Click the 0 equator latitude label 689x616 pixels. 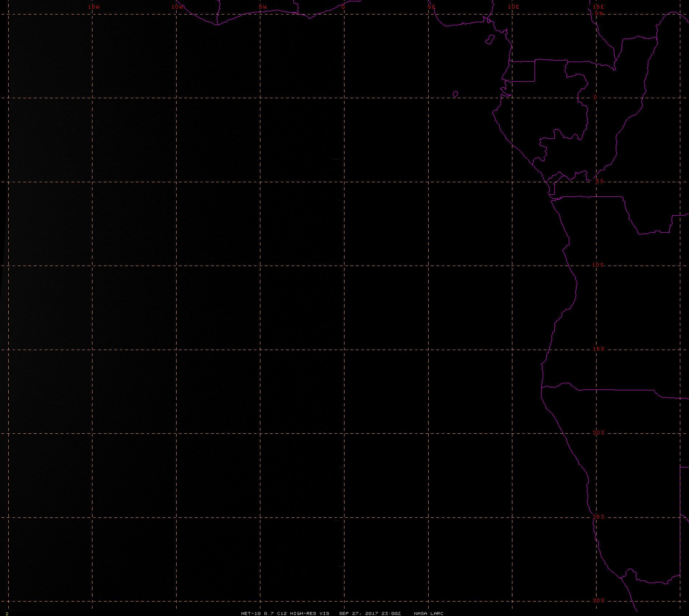point(595,97)
